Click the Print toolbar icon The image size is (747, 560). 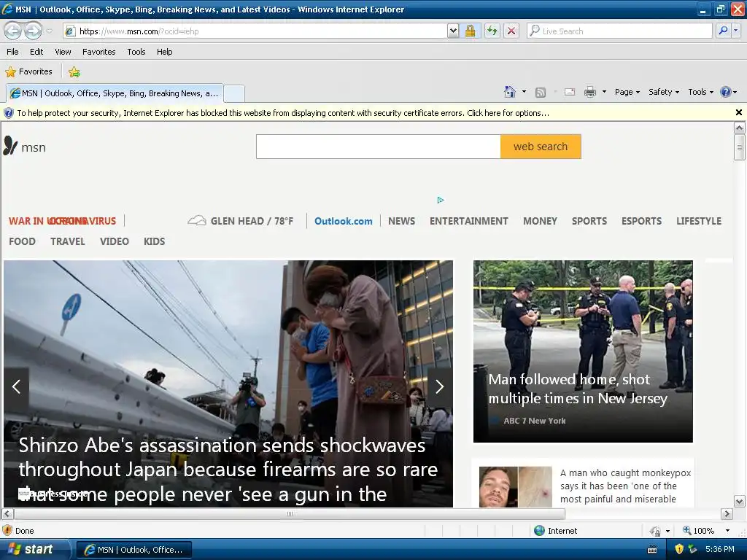(x=589, y=92)
